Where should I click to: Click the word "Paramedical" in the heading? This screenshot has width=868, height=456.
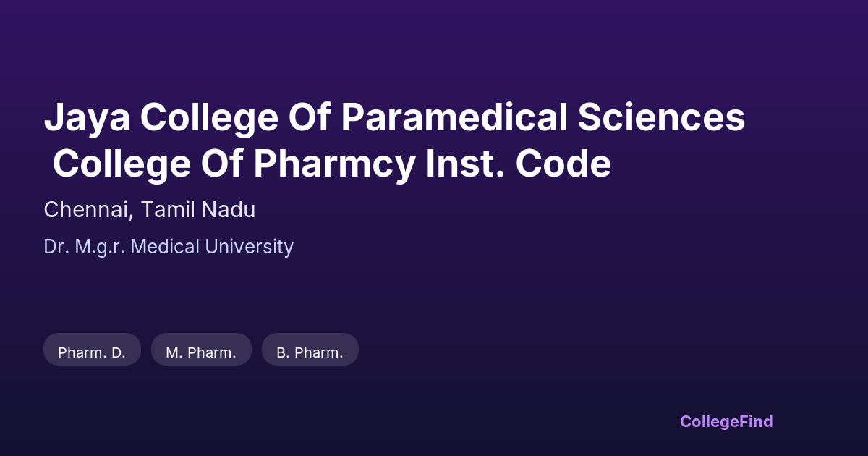tap(454, 118)
